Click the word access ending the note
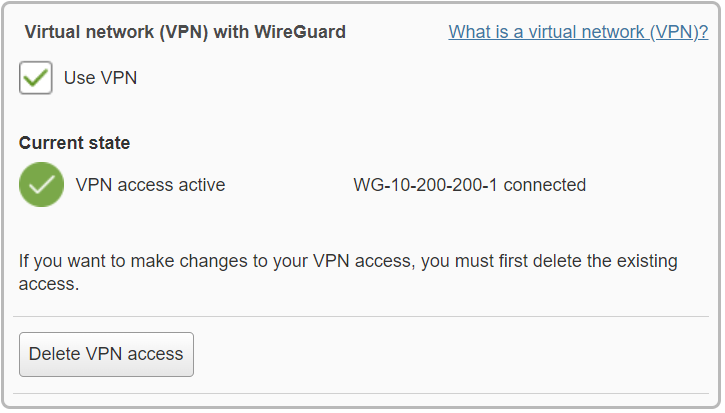Image resolution: width=725 pixels, height=413 pixels. click(x=49, y=284)
